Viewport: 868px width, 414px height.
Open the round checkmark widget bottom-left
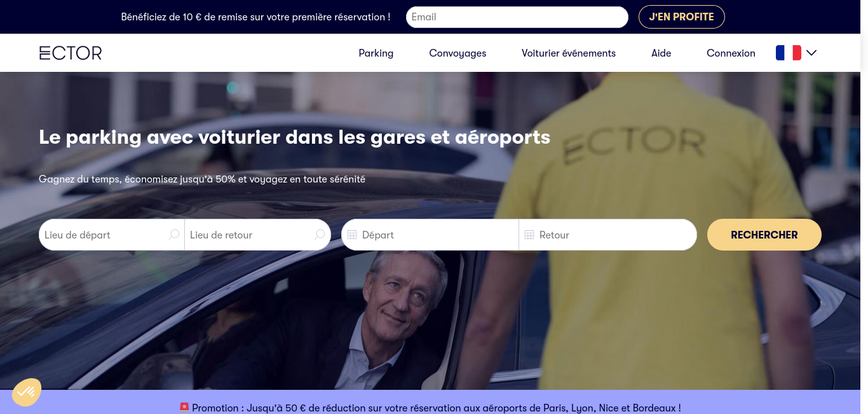click(x=27, y=392)
